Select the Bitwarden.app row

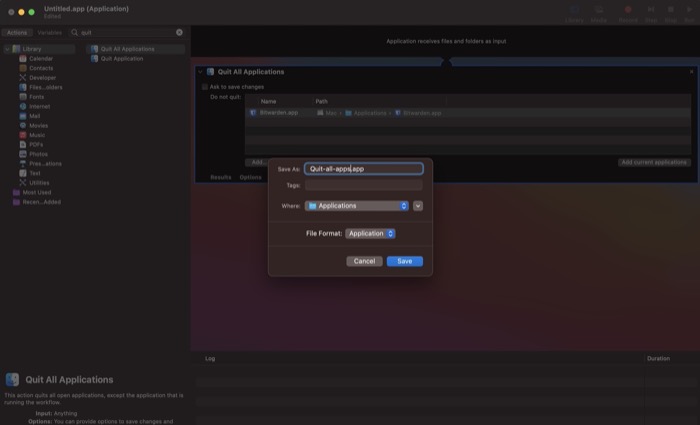(467, 113)
